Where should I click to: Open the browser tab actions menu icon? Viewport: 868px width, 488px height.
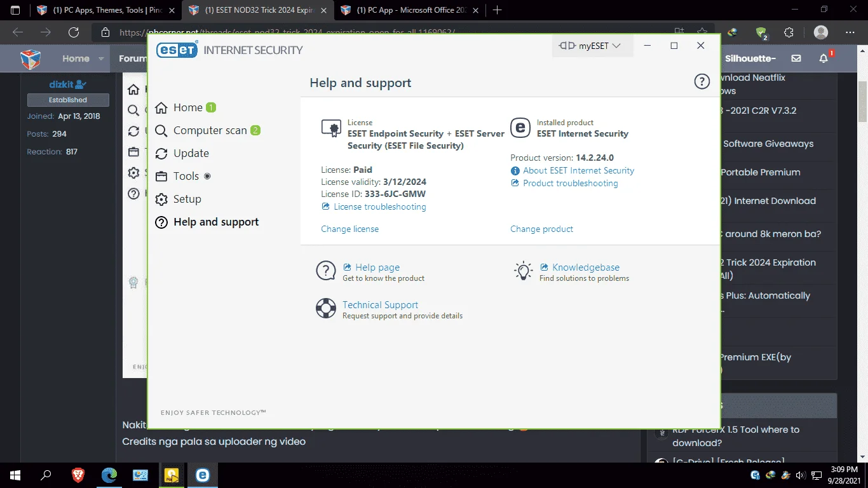(15, 10)
